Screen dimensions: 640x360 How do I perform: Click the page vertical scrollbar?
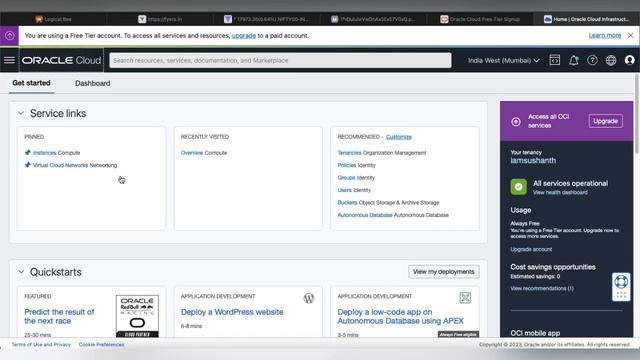[637, 114]
